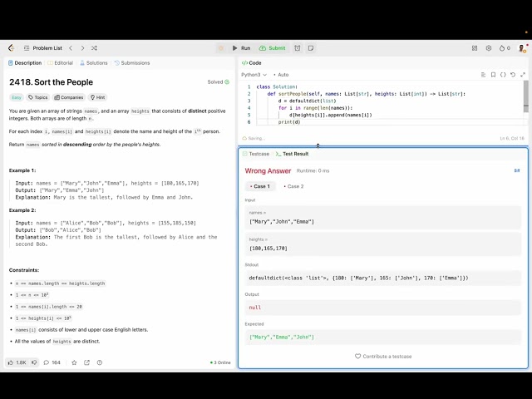The width and height of the screenshot is (532, 399).
Task: Expand the Topics tag
Action: [38, 97]
